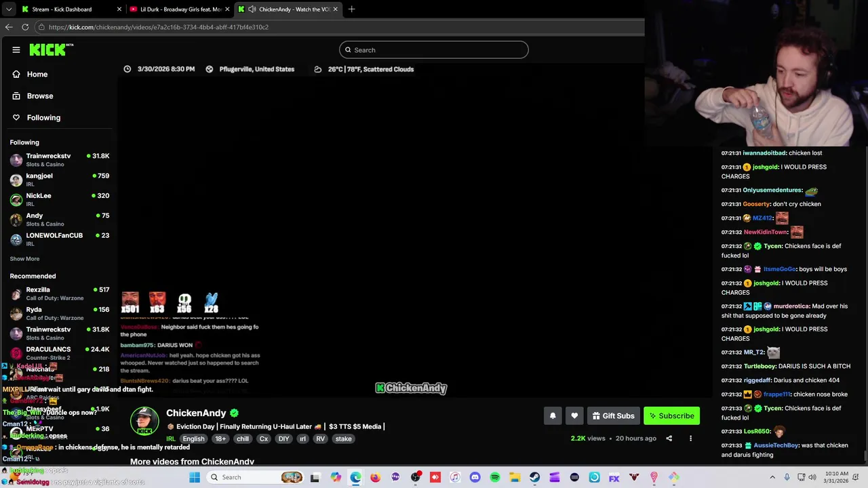Open Steam from the taskbar

(534, 477)
